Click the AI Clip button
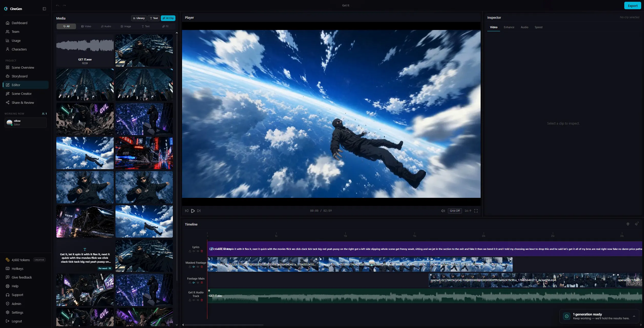The height and width of the screenshot is (328, 644). pyautogui.click(x=168, y=18)
